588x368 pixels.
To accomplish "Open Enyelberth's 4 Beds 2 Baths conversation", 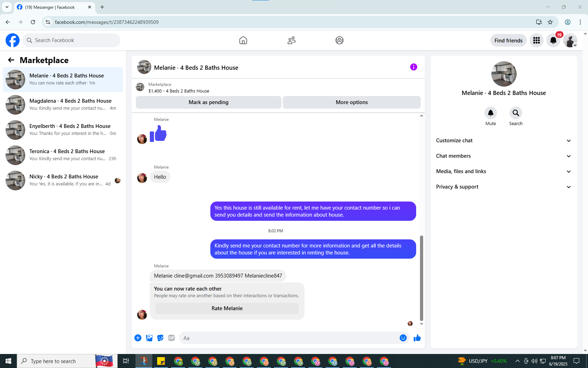I will pyautogui.click(x=63, y=130).
